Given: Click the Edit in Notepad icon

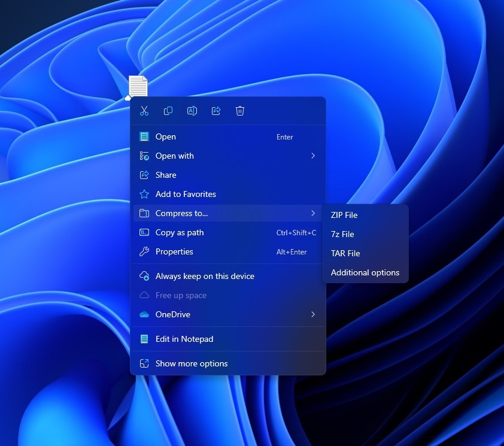Looking at the screenshot, I should 144,339.
